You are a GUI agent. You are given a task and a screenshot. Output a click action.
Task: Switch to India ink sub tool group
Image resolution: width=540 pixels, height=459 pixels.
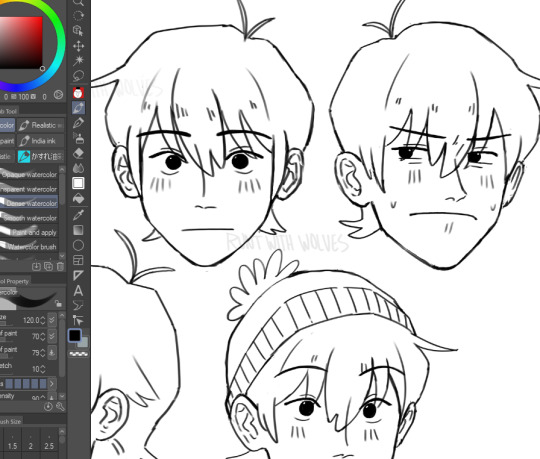41,141
